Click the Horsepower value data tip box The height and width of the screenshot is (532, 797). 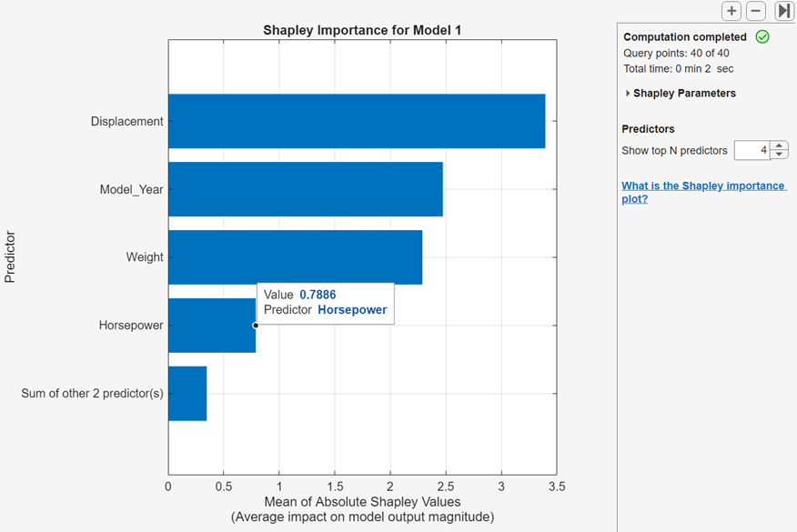coord(325,302)
